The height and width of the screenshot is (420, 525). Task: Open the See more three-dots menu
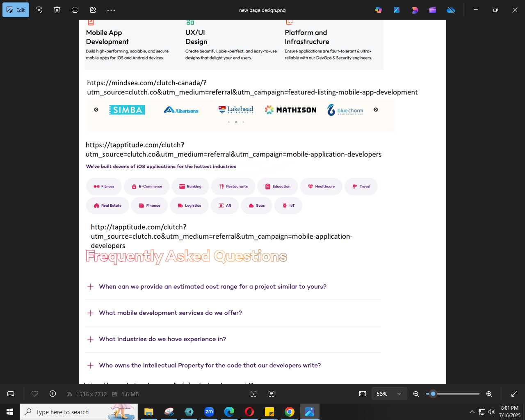click(111, 10)
